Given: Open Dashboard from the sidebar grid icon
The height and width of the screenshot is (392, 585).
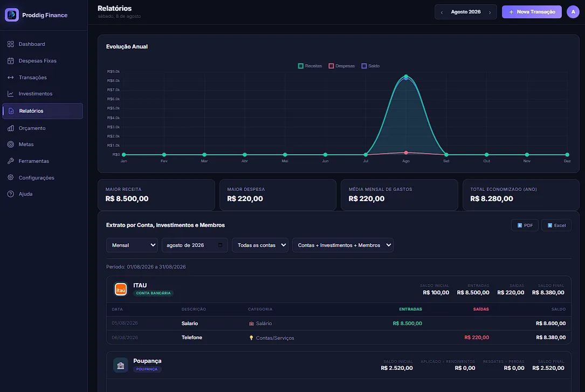Looking at the screenshot, I should pos(10,44).
